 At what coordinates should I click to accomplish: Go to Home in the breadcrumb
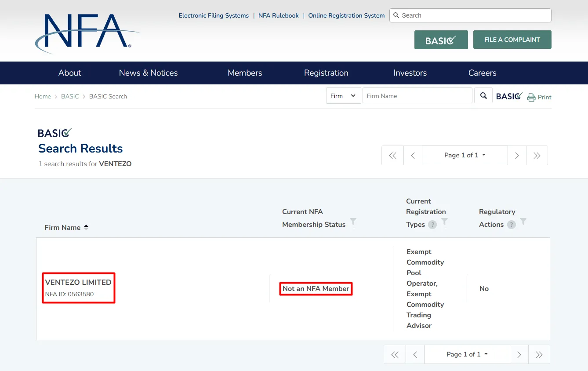(43, 96)
